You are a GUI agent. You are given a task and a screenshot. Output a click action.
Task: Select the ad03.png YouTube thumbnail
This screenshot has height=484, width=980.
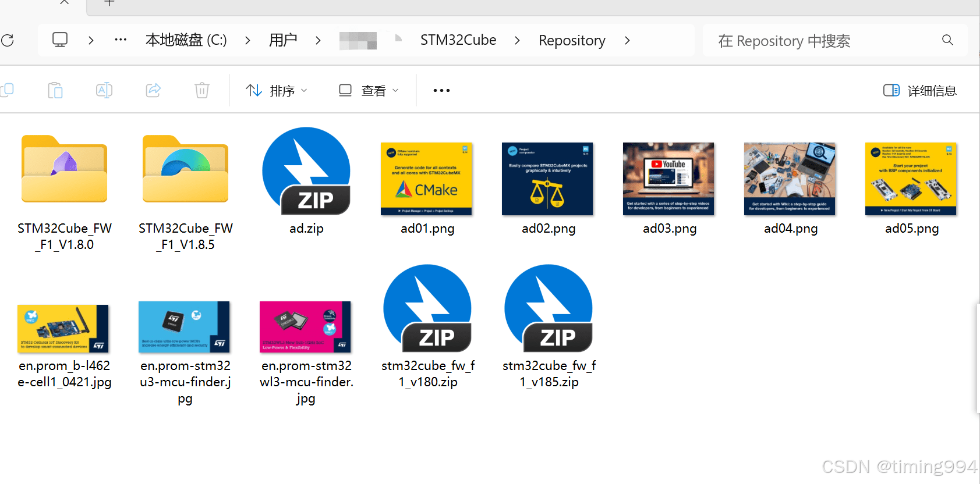pyautogui.click(x=668, y=179)
